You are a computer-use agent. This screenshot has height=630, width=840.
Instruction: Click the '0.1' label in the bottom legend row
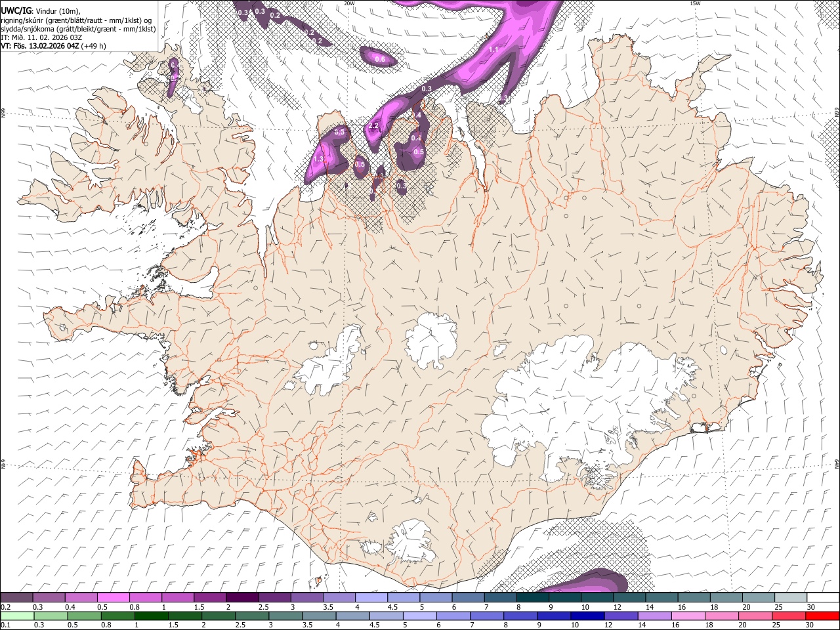[x=6, y=625]
